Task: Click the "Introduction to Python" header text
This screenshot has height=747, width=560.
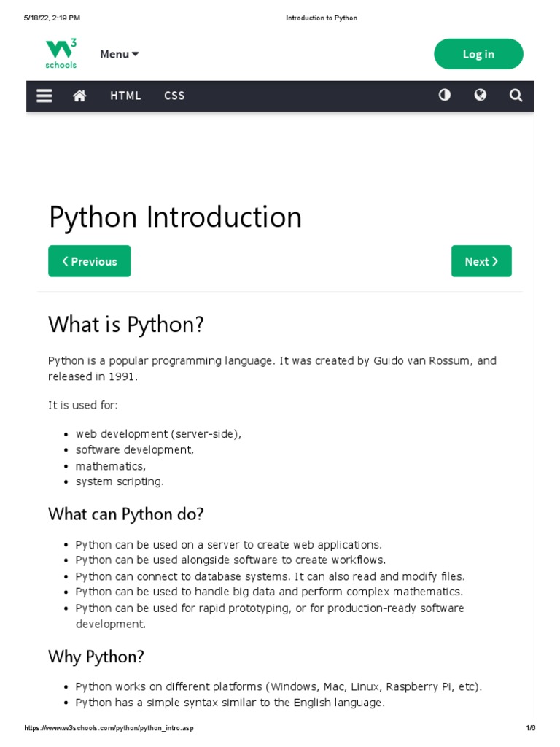Action: pyautogui.click(x=322, y=18)
